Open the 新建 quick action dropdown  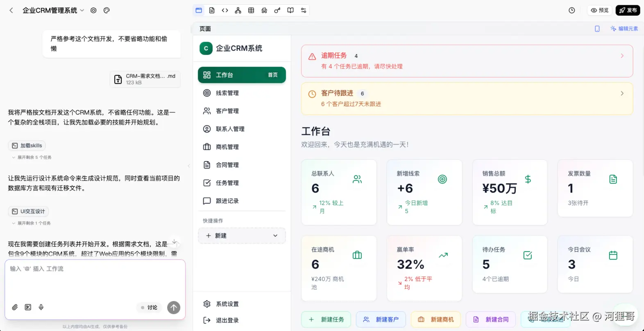pyautogui.click(x=242, y=236)
